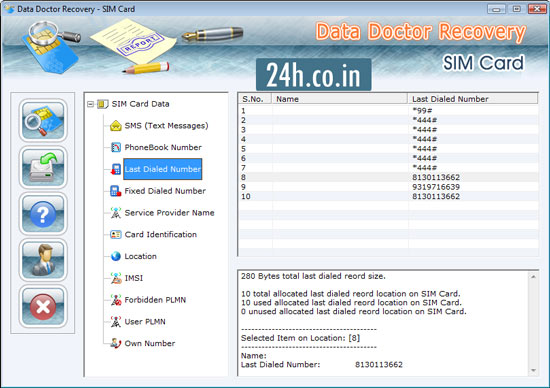
Task: Click the Last Dialed Number phone icon
Action: (116, 169)
